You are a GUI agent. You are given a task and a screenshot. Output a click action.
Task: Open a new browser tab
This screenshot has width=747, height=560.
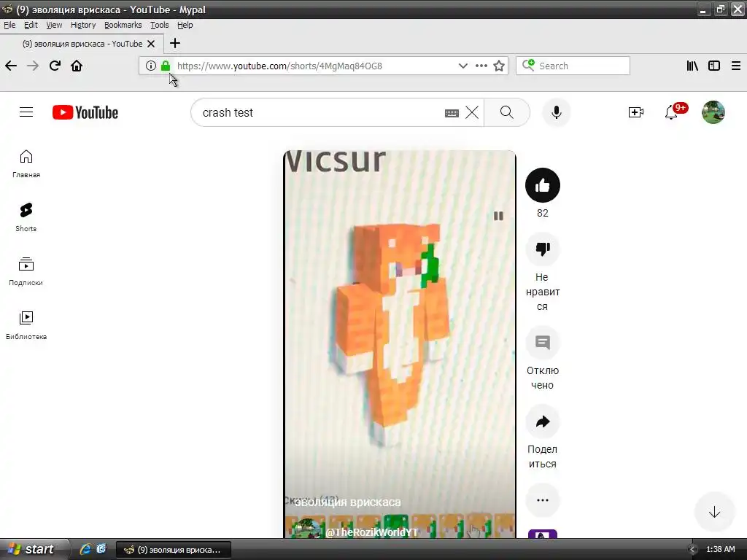pos(175,43)
